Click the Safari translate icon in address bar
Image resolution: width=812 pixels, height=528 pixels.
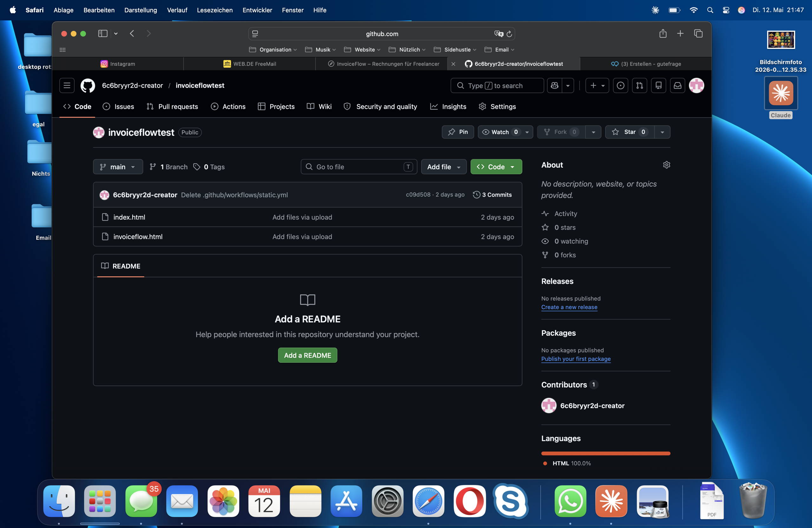tap(498, 33)
